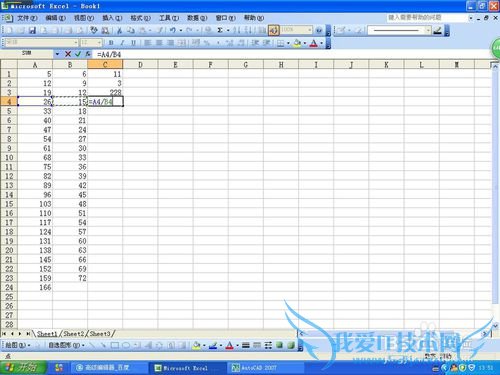The image size is (500, 375).
Task: Click the Align Right icon
Action: point(170,43)
